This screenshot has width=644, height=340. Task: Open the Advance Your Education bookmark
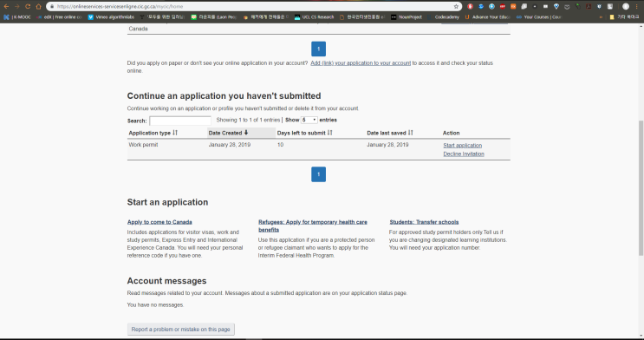487,17
